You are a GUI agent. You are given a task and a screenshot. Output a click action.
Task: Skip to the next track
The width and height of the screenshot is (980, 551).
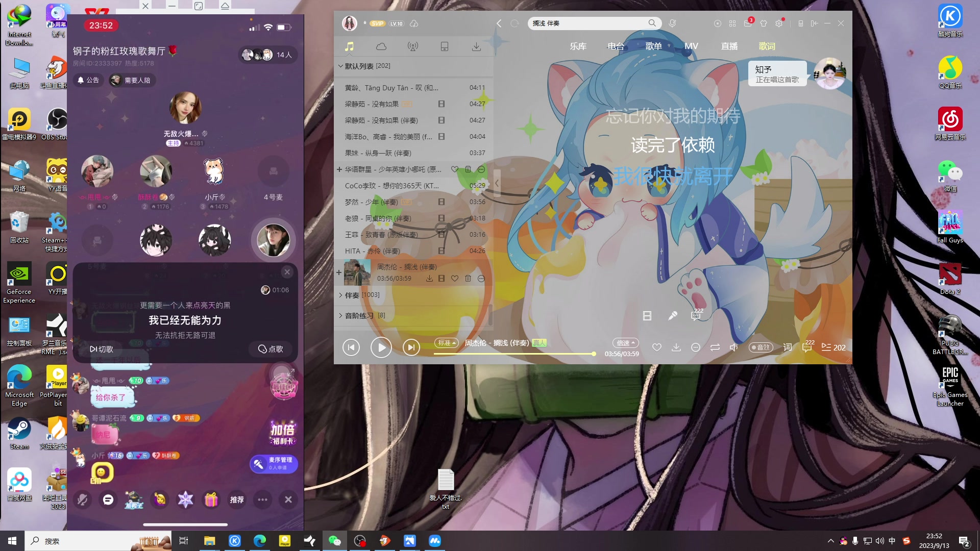coord(411,347)
